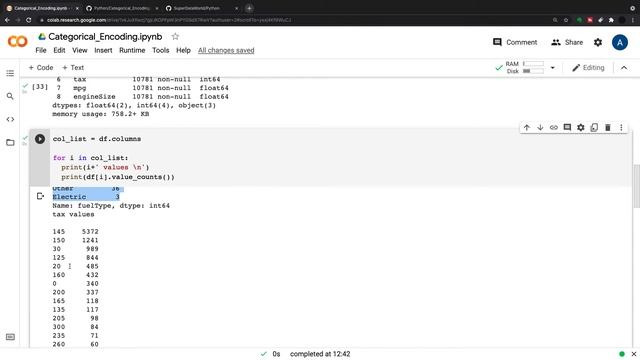Screen dimensions: 640x360
Task: Open the table of contents sidebar icon
Action: (10, 73)
